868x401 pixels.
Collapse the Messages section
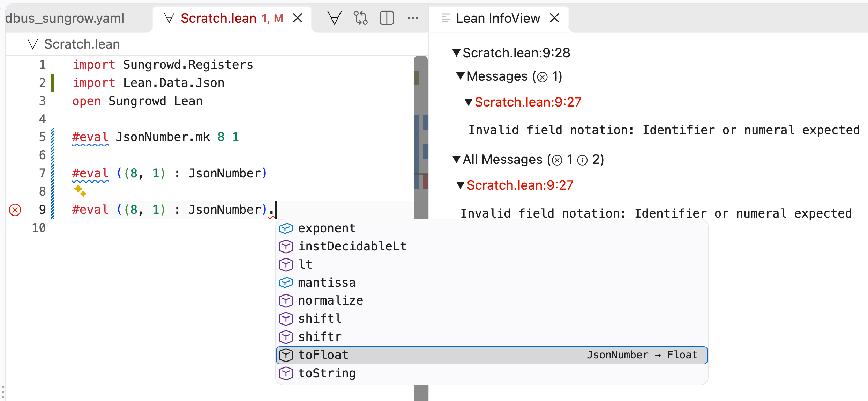pos(461,76)
